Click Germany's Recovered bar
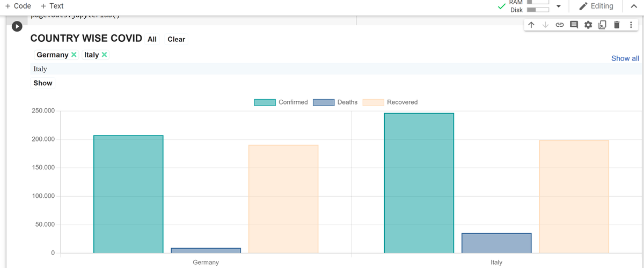 point(283,199)
